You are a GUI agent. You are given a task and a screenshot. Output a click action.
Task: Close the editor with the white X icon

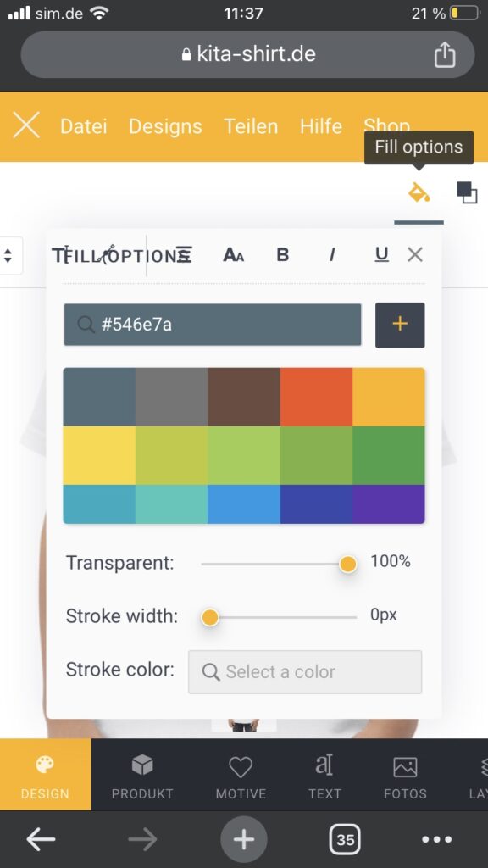[26, 126]
